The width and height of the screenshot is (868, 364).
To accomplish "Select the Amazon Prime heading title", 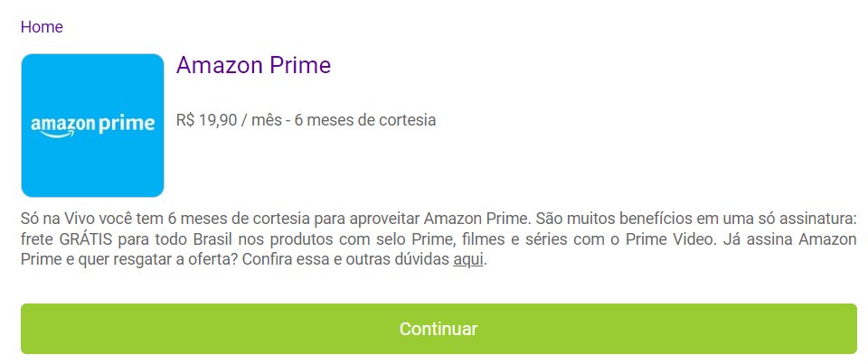I will (253, 65).
